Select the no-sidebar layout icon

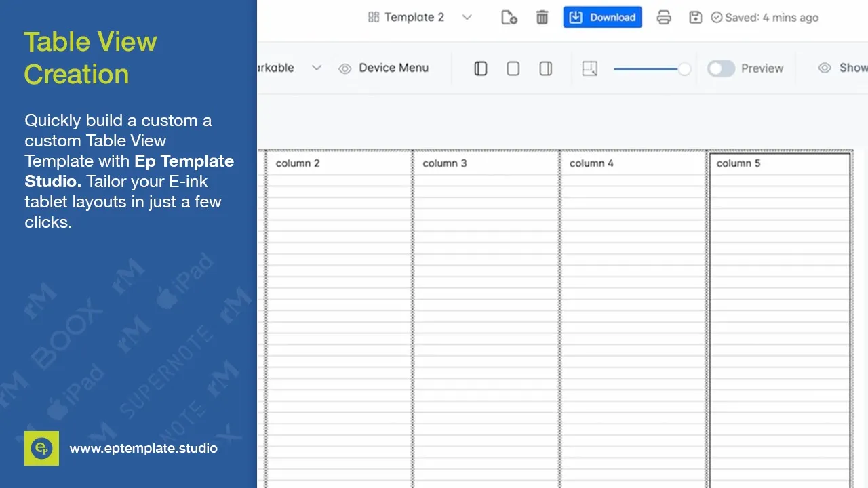513,68
